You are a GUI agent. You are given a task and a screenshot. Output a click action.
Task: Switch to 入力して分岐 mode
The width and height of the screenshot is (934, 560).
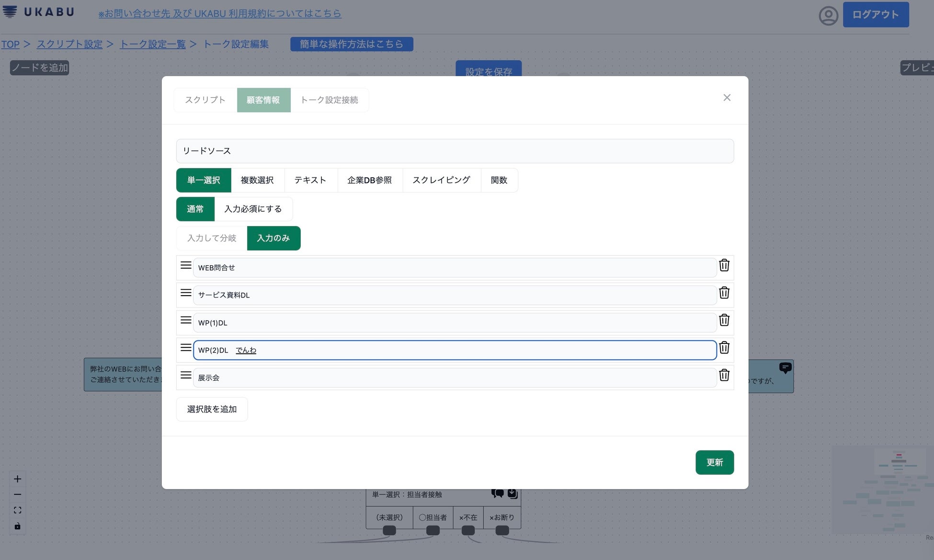click(211, 238)
